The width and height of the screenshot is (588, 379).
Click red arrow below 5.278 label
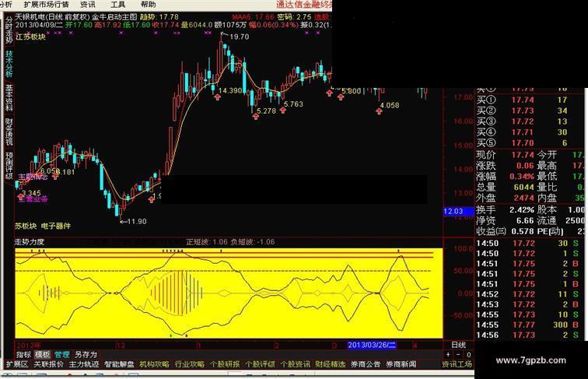(256, 116)
